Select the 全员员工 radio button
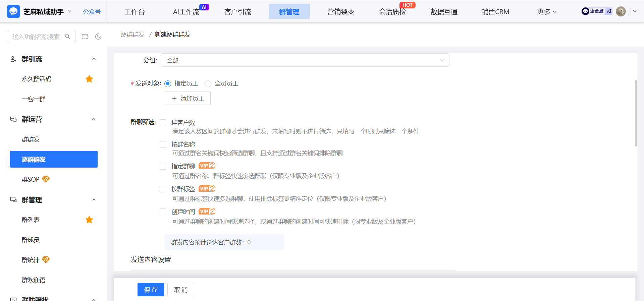The height and width of the screenshot is (301, 644). point(208,83)
